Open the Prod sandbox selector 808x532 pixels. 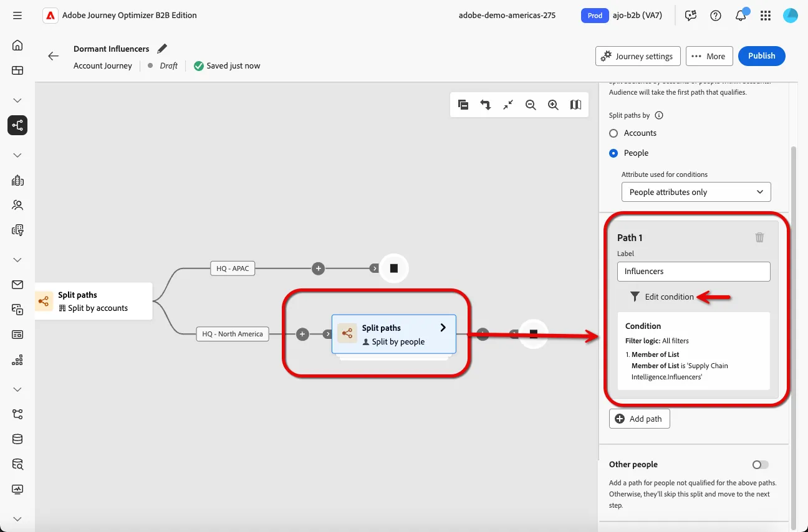click(x=595, y=16)
